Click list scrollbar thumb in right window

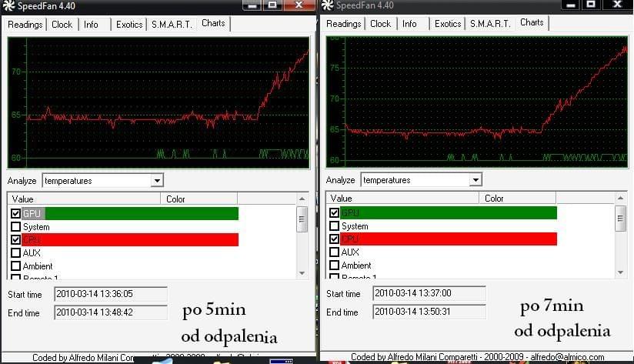(621, 219)
